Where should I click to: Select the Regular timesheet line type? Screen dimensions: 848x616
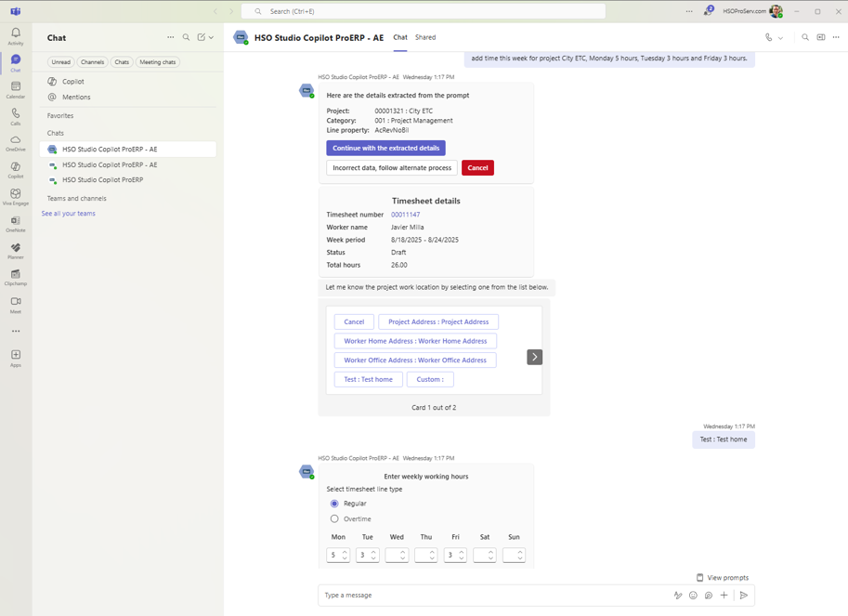pyautogui.click(x=334, y=504)
